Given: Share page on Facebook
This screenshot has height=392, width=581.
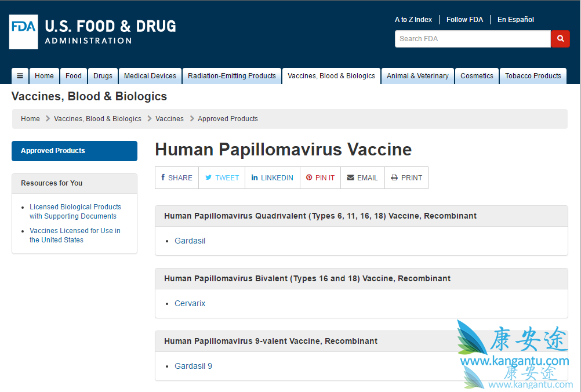Looking at the screenshot, I should [177, 178].
